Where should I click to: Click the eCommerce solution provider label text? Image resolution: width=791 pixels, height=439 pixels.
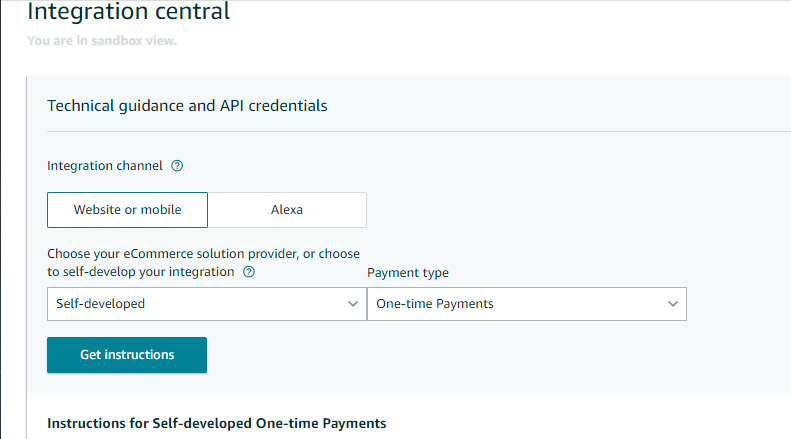tap(203, 254)
